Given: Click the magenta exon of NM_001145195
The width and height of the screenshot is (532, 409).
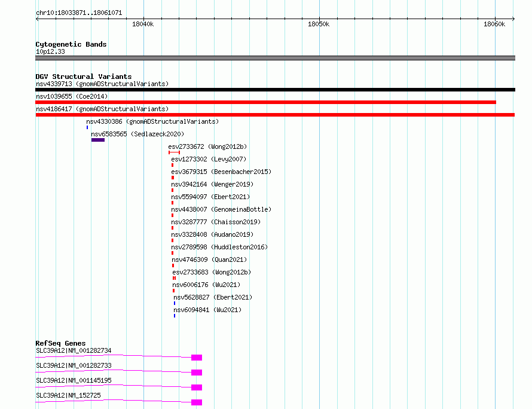Looking at the screenshot, I should click(197, 387).
